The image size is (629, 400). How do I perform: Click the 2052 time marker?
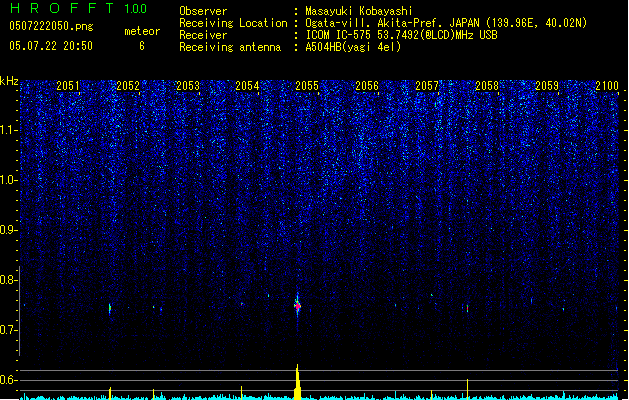point(128,85)
